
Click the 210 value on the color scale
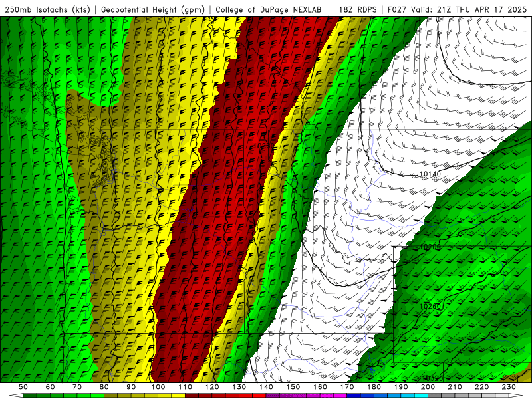(x=455, y=387)
